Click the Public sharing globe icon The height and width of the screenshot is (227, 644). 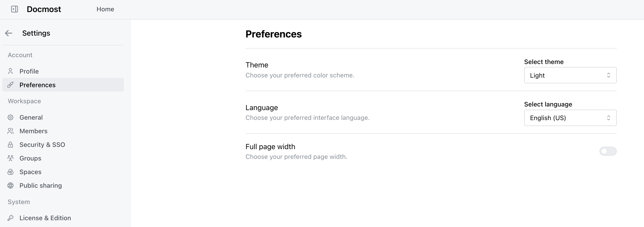(x=10, y=185)
